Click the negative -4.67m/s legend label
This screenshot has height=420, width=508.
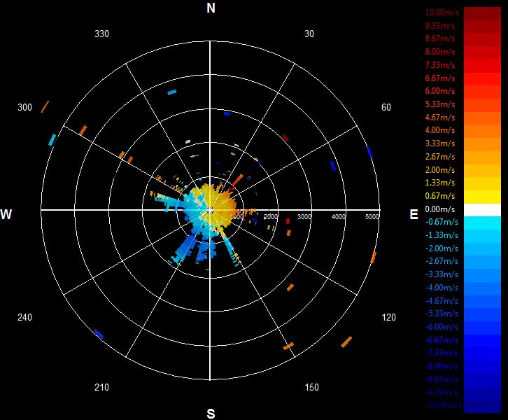coord(442,301)
